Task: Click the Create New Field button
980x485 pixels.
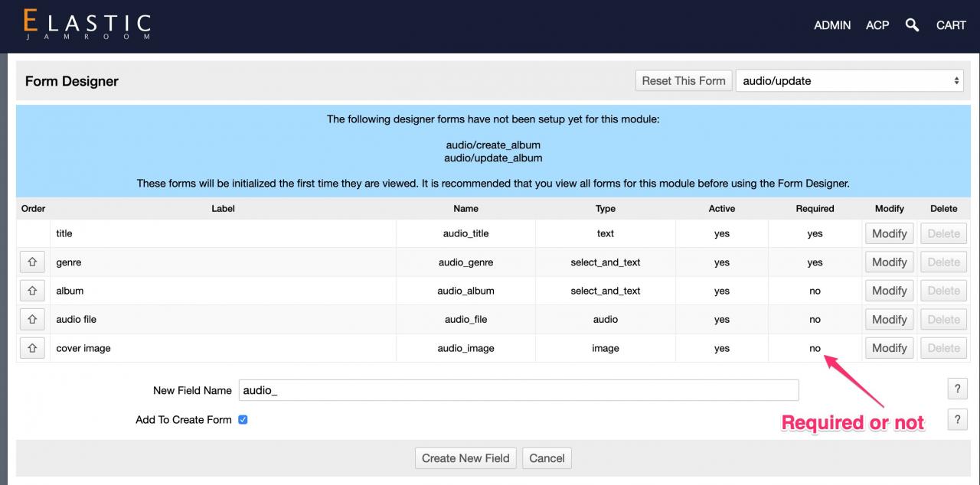Action: [465, 458]
